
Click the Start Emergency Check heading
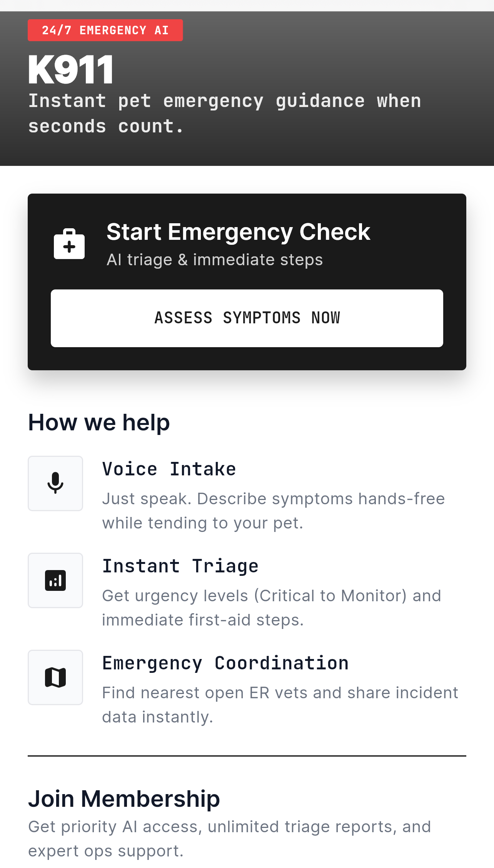click(x=238, y=232)
